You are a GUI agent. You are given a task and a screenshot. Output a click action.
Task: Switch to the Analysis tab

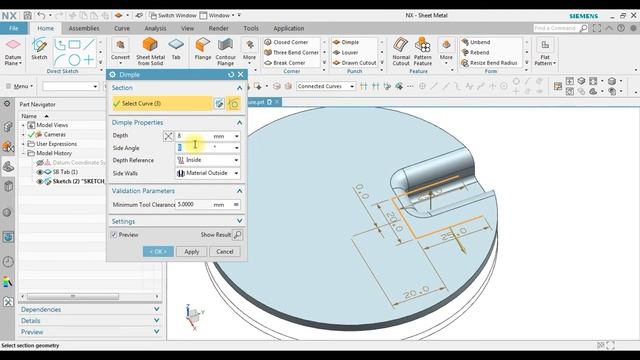[155, 28]
